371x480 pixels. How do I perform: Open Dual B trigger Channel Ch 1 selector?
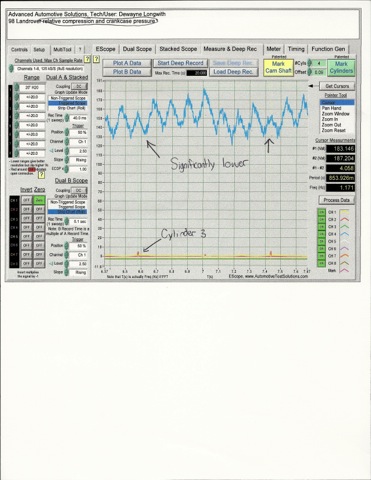78,255
